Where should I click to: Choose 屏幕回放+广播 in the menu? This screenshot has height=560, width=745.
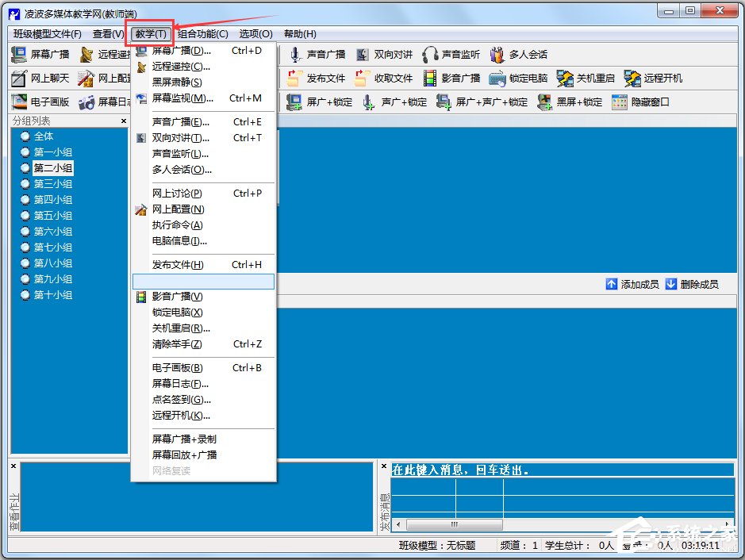(203, 455)
